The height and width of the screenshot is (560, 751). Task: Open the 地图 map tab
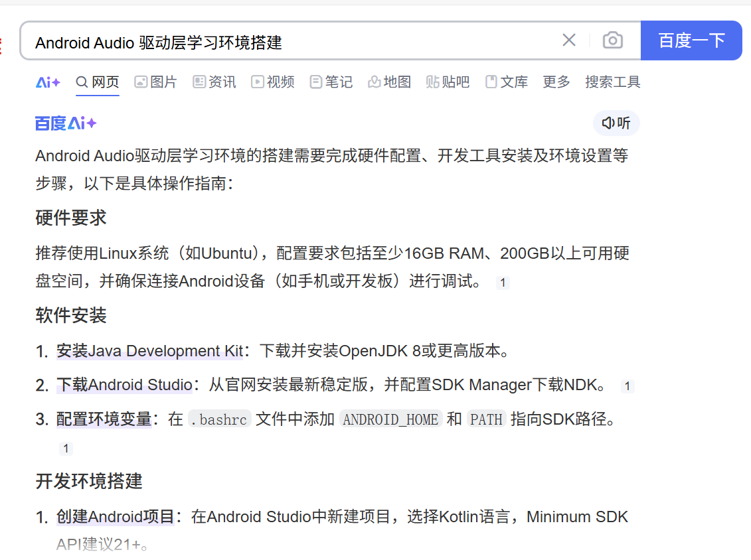pos(389,82)
